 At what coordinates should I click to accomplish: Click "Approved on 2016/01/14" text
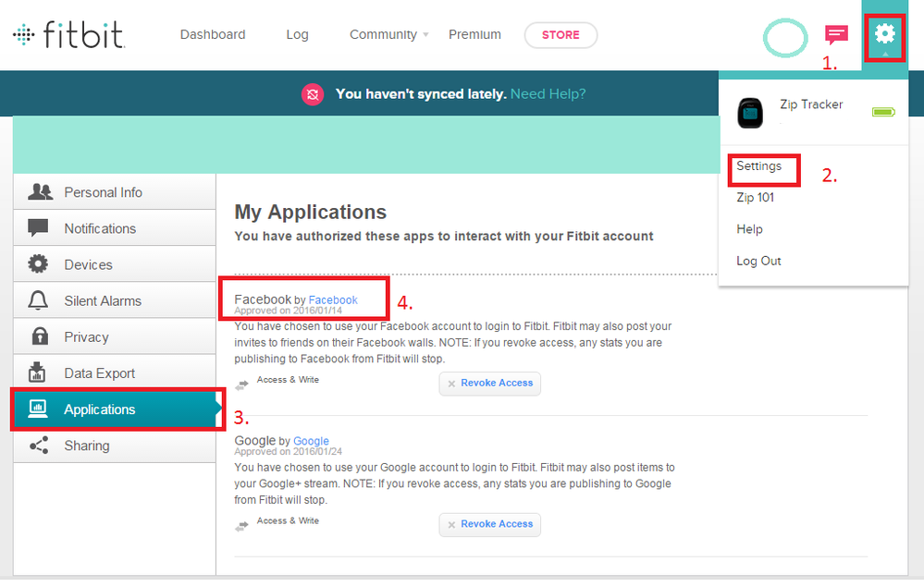click(289, 311)
